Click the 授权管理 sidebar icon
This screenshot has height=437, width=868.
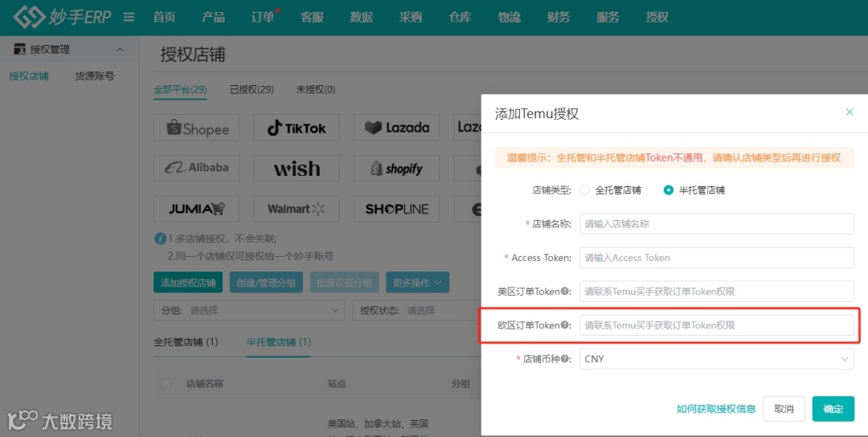19,49
